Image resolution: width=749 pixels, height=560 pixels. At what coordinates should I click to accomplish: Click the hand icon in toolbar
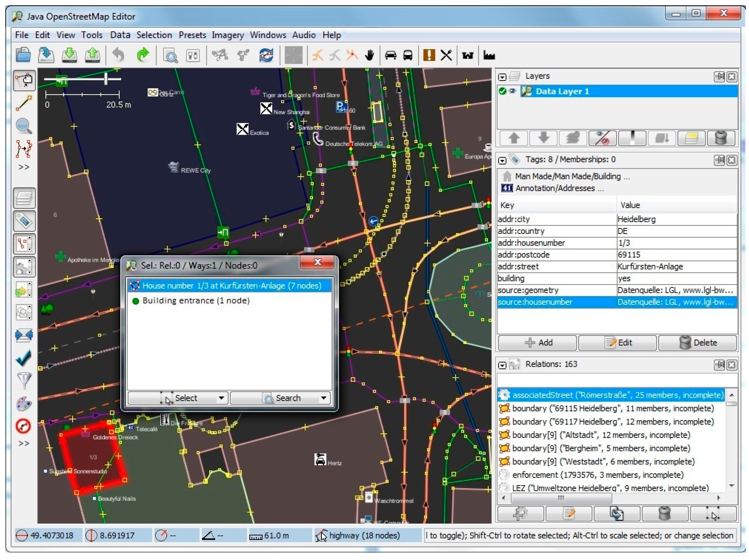click(370, 55)
